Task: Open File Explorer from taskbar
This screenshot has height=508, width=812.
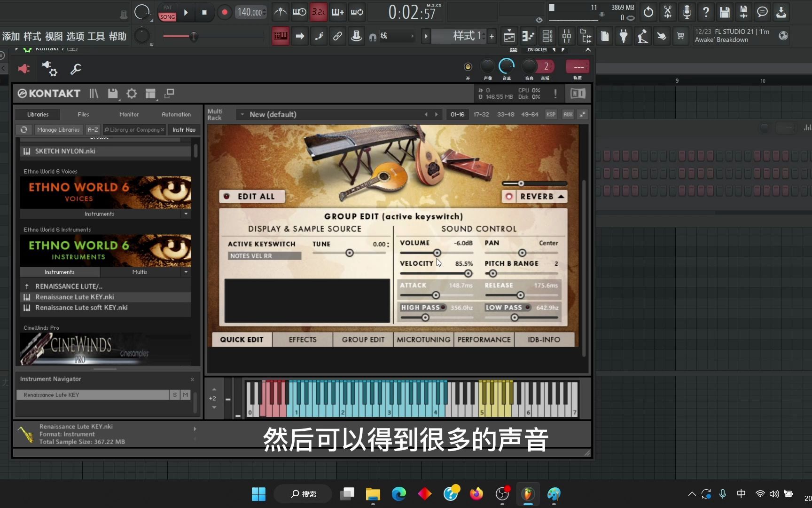Action: (373, 494)
